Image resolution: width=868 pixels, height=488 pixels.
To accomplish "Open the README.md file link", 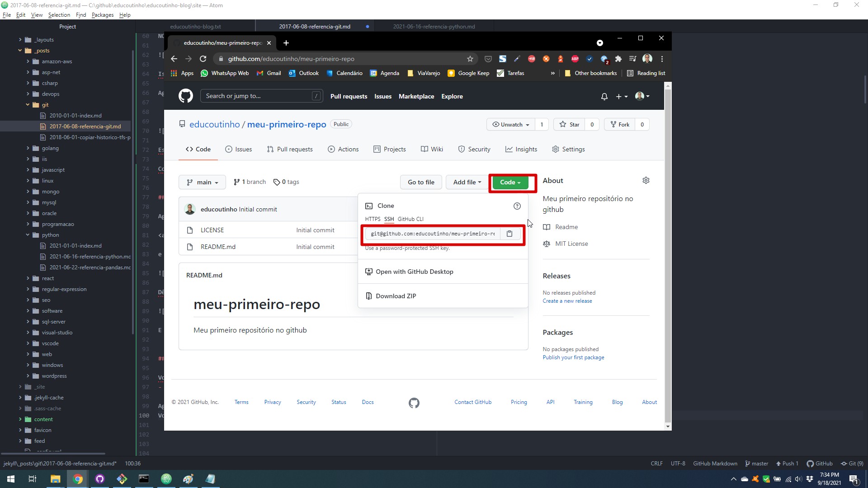I will click(218, 247).
